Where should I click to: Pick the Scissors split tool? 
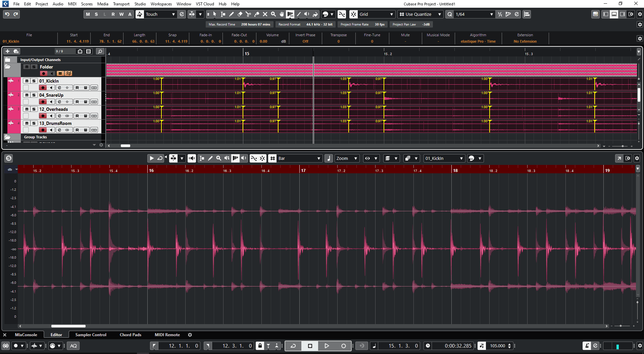(x=248, y=14)
